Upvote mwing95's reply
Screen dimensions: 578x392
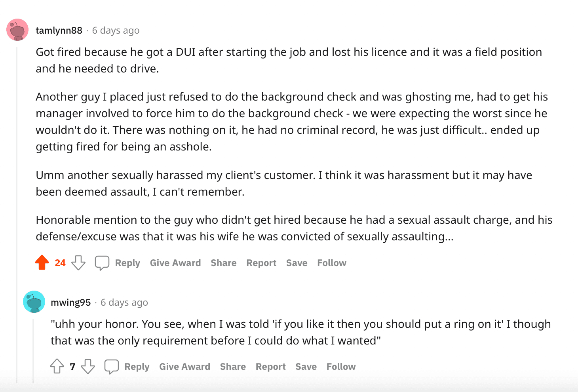(x=57, y=366)
